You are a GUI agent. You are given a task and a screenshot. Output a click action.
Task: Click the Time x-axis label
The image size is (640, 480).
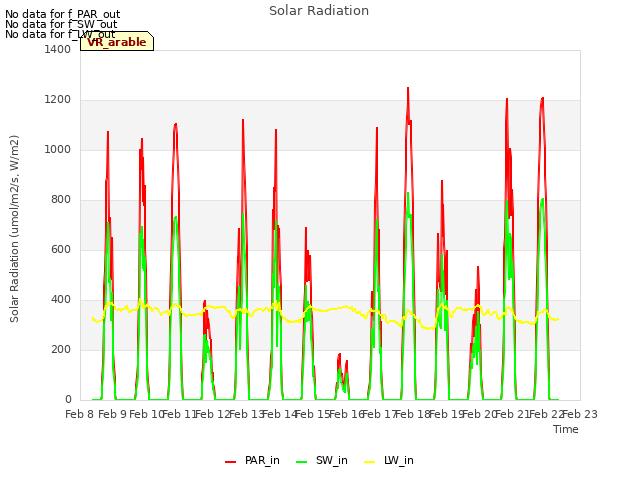[566, 429]
